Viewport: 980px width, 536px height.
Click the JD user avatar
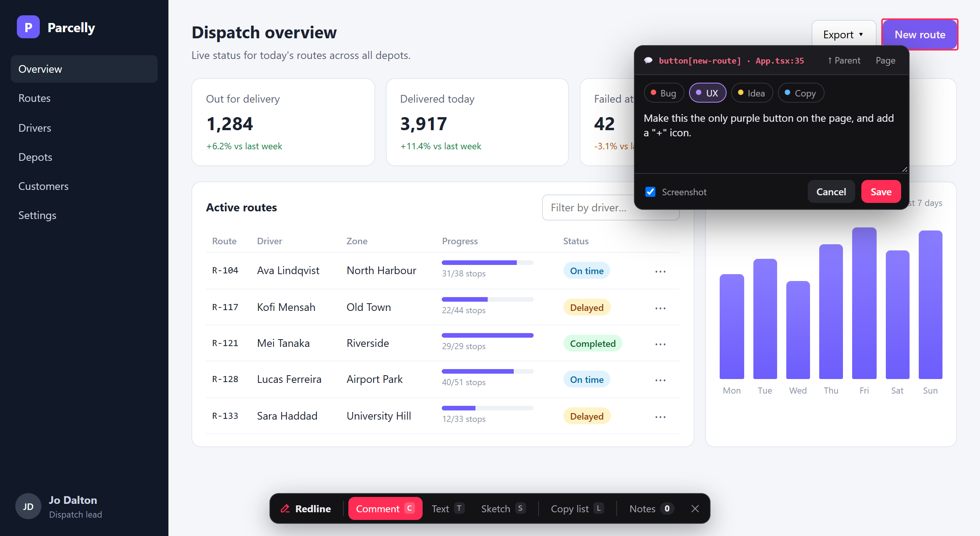click(28, 507)
